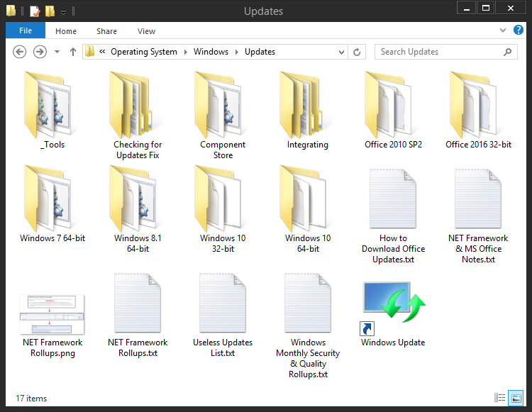Open the Component Store folder
Viewport: 532px width, 412px height.
223,116
